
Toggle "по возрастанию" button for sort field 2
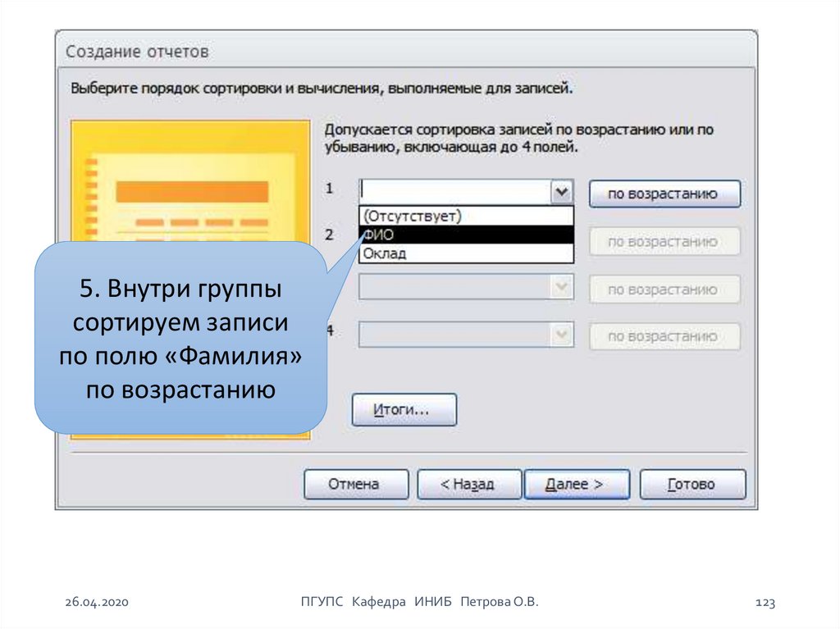pyautogui.click(x=664, y=242)
